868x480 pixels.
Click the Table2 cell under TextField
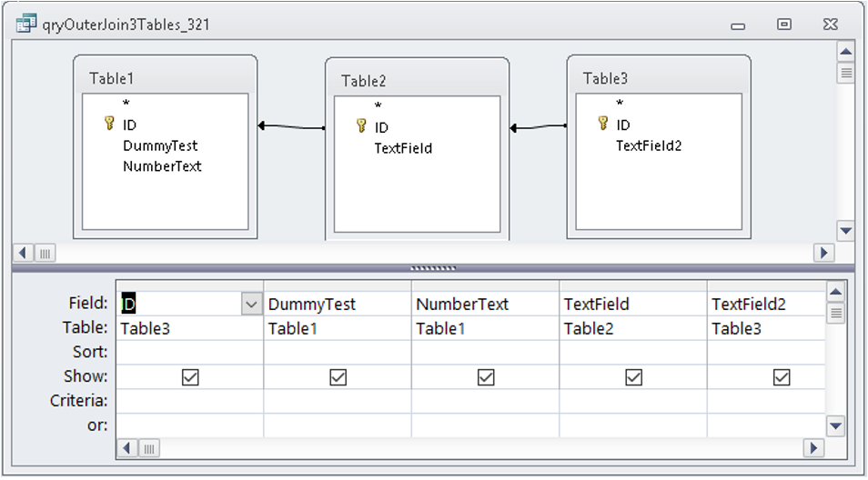coord(633,328)
